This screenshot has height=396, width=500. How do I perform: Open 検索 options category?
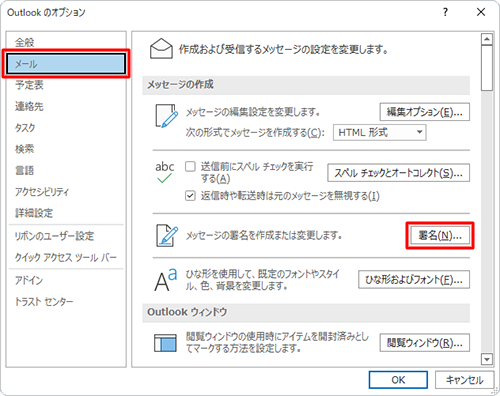click(66, 149)
